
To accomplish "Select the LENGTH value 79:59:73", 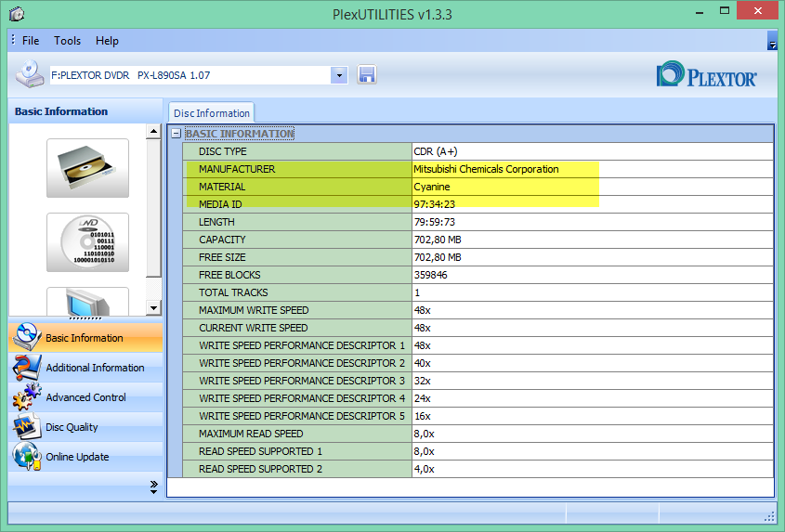I will click(x=434, y=222).
